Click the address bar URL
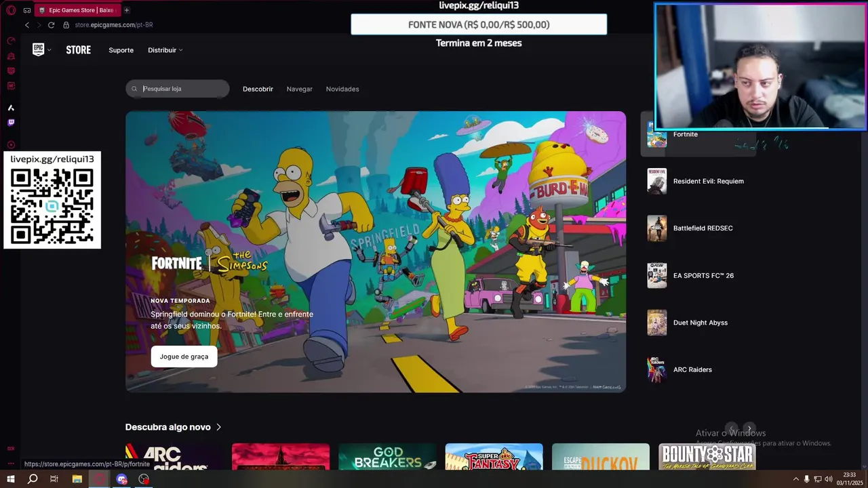868x488 pixels. pyautogui.click(x=114, y=25)
